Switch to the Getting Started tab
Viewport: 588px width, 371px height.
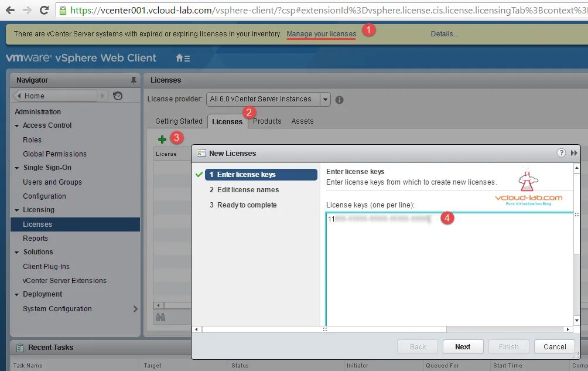coord(177,121)
